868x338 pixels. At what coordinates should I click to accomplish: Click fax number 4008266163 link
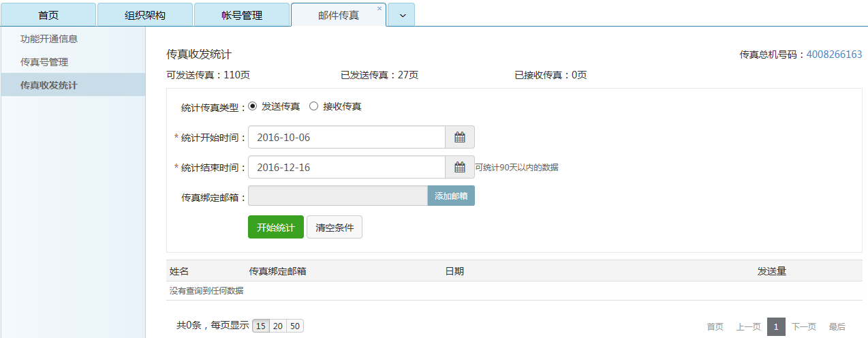pos(834,55)
